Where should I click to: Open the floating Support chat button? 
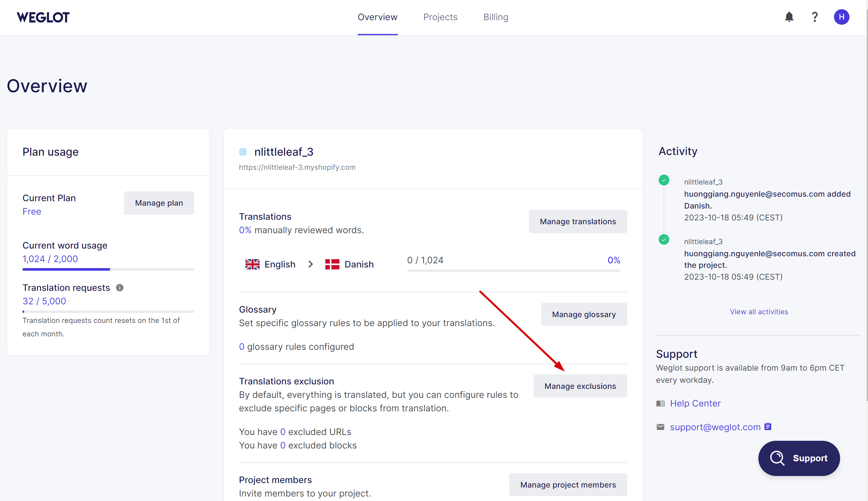click(799, 458)
